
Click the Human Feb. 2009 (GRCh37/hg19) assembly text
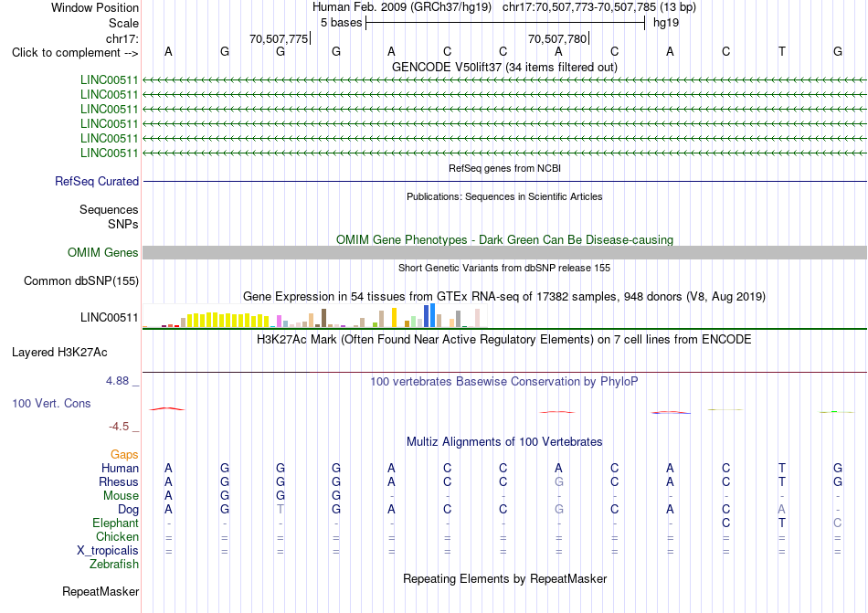tap(402, 7)
